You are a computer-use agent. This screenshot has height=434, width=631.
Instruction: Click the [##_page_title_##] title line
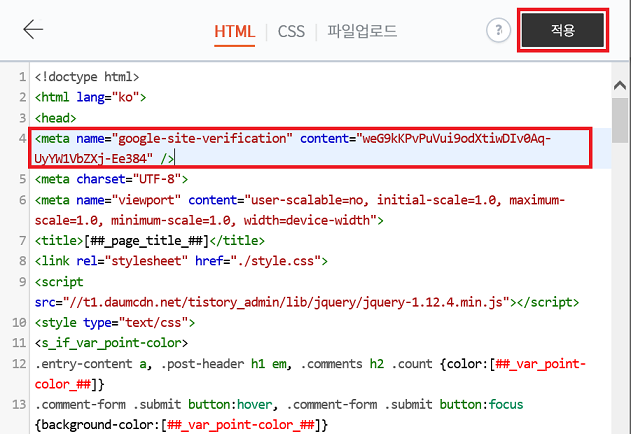coord(150,240)
